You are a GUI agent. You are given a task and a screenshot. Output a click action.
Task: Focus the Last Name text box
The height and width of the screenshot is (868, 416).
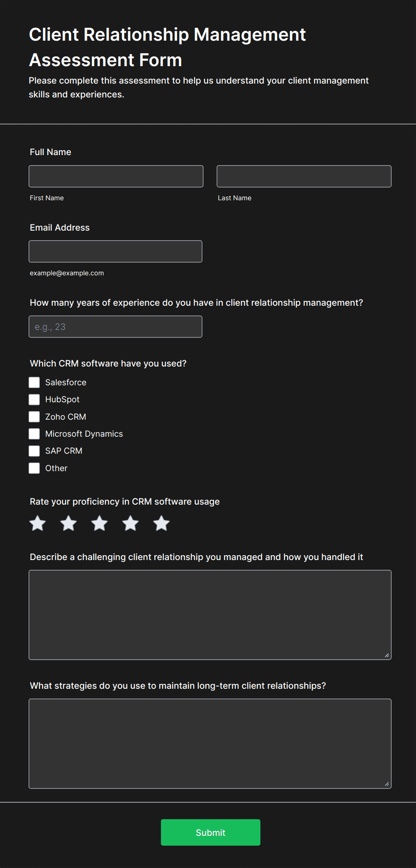point(304,176)
